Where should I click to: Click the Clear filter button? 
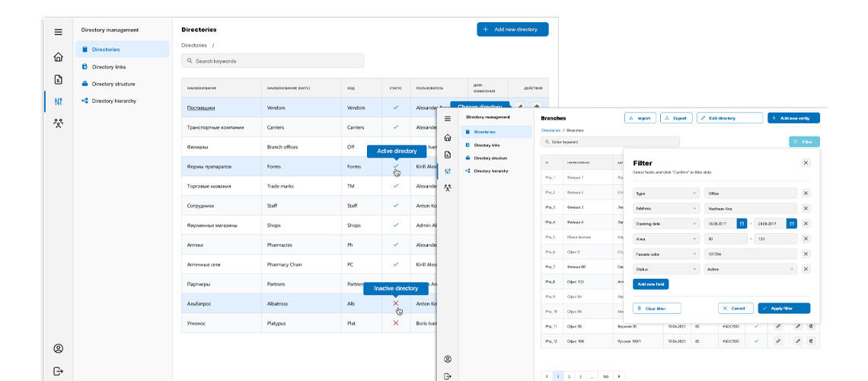pyautogui.click(x=657, y=309)
